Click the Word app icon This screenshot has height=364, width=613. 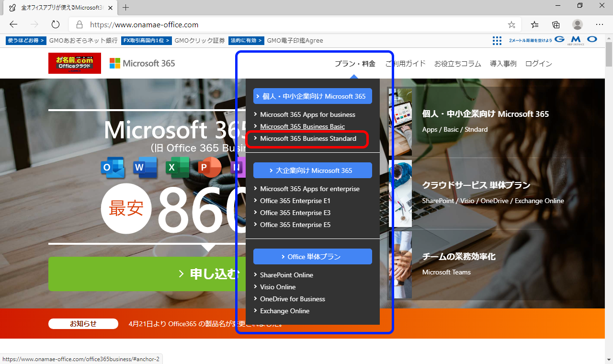coord(145,167)
